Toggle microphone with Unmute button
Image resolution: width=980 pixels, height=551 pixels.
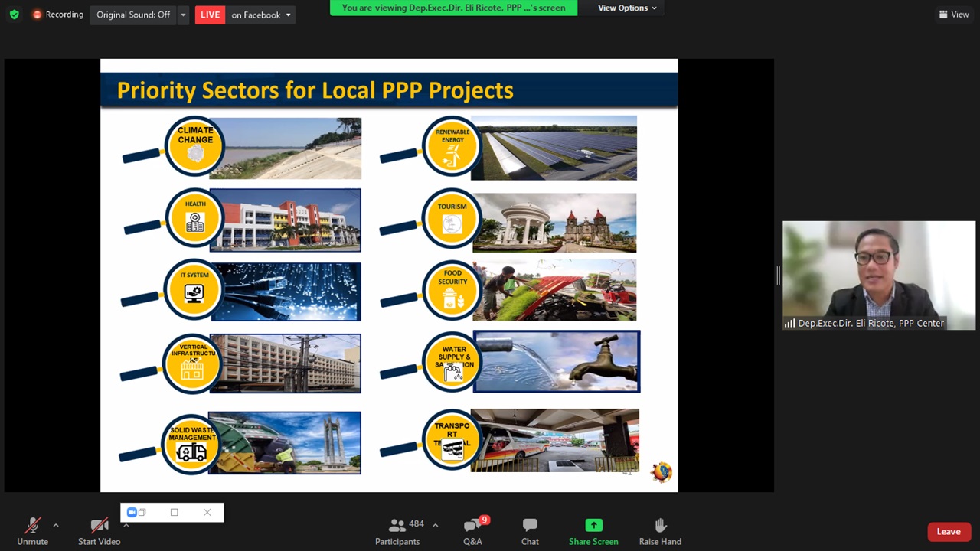tap(32, 531)
